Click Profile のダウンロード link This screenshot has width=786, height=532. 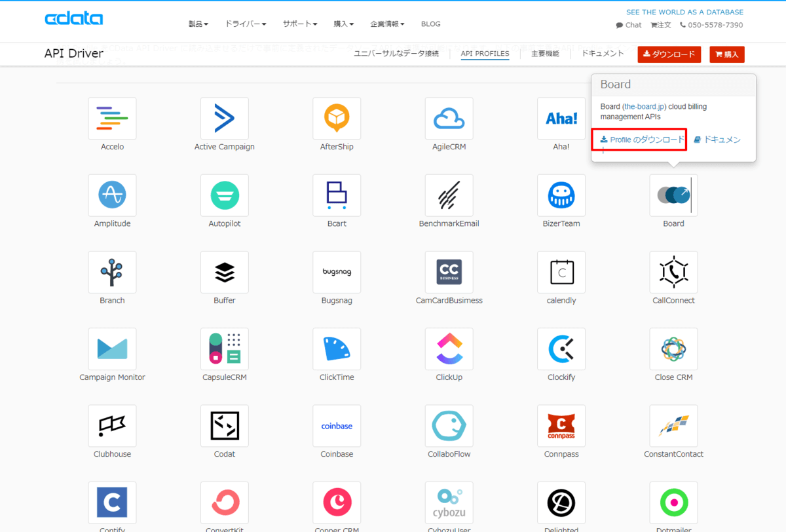(x=642, y=140)
